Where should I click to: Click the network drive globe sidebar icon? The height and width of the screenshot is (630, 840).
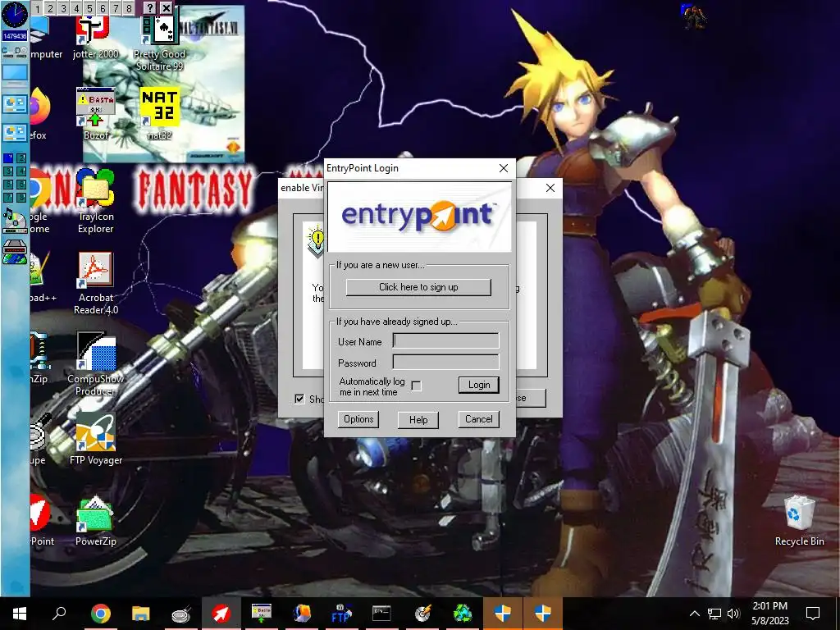pyautogui.click(x=15, y=253)
